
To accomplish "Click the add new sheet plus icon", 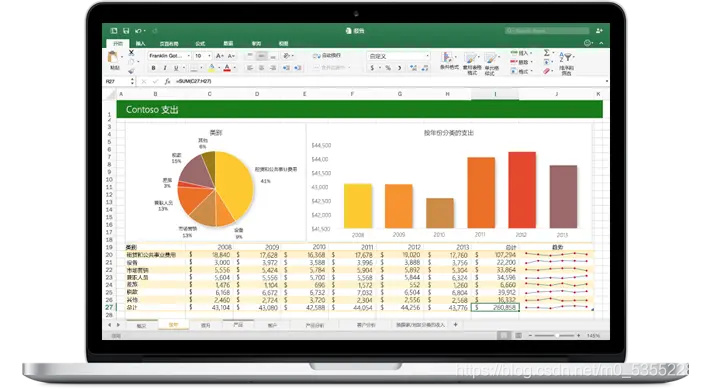I will pyautogui.click(x=455, y=324).
